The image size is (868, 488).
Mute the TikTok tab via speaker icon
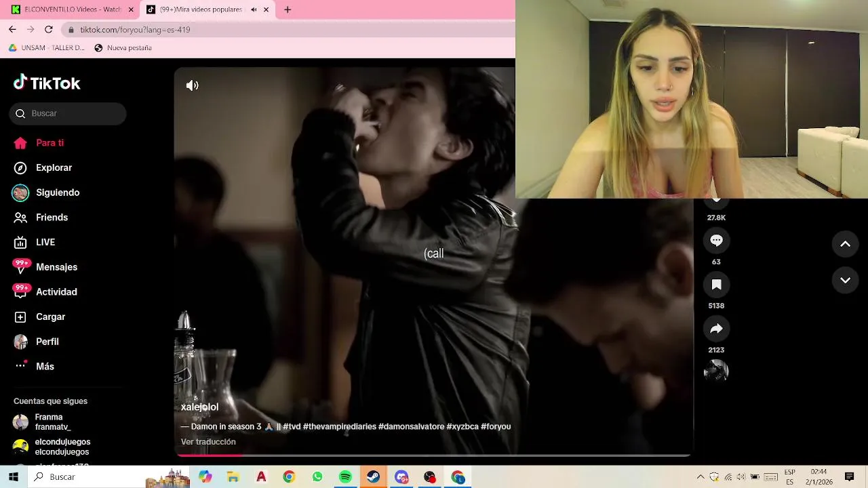[x=254, y=9]
